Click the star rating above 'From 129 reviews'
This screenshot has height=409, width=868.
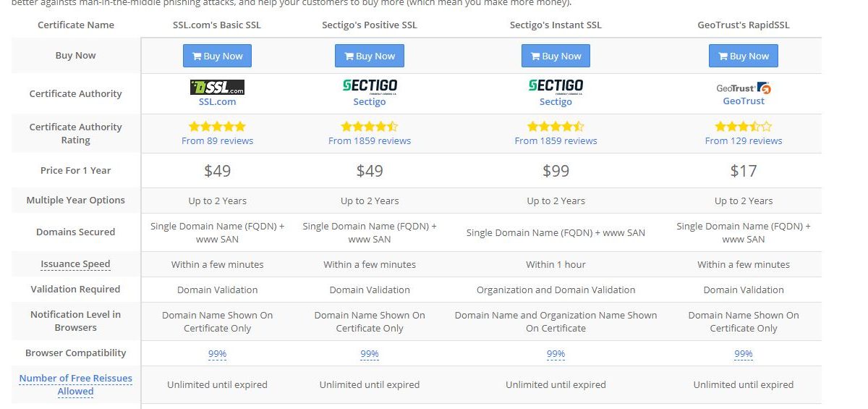click(x=744, y=127)
